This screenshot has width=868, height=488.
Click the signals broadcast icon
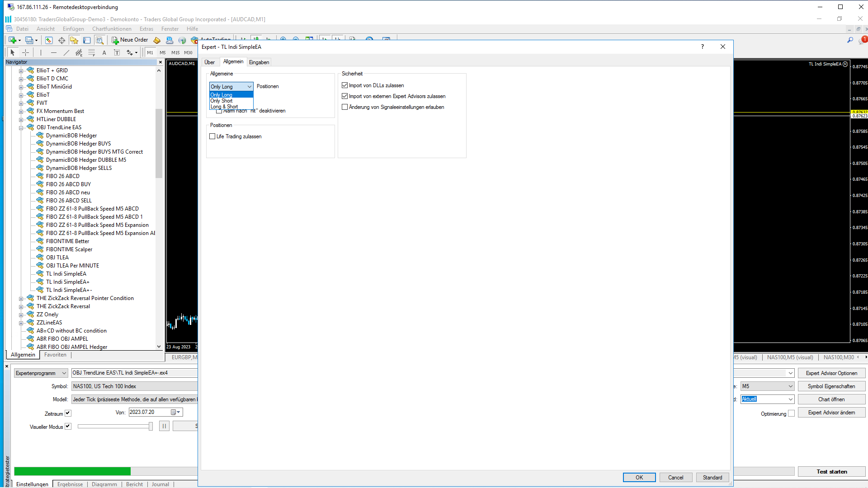182,40
